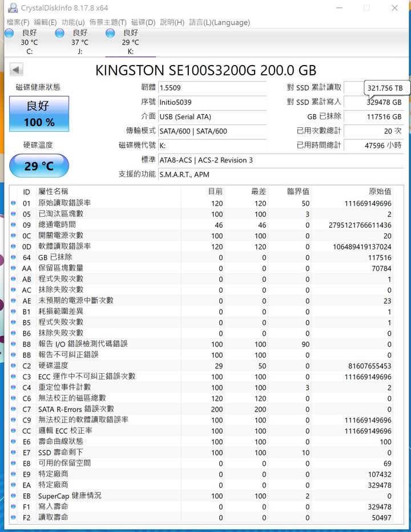
Task: Click status dot for attribute AA 保留區塊數量
Action: pyautogui.click(x=13, y=268)
